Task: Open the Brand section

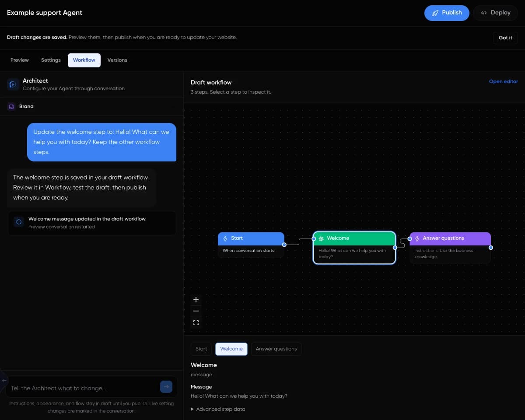Action: pos(91,106)
